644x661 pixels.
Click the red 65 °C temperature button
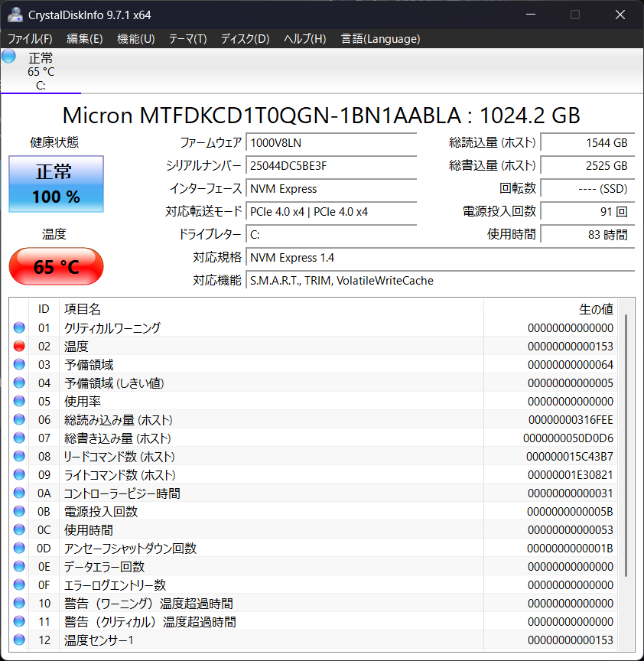[x=56, y=266]
